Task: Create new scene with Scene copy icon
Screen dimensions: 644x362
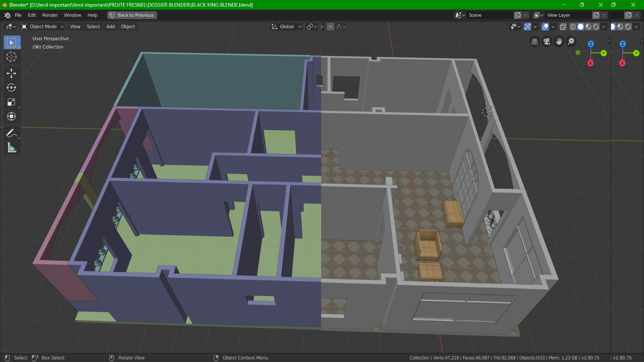Action: [518, 15]
